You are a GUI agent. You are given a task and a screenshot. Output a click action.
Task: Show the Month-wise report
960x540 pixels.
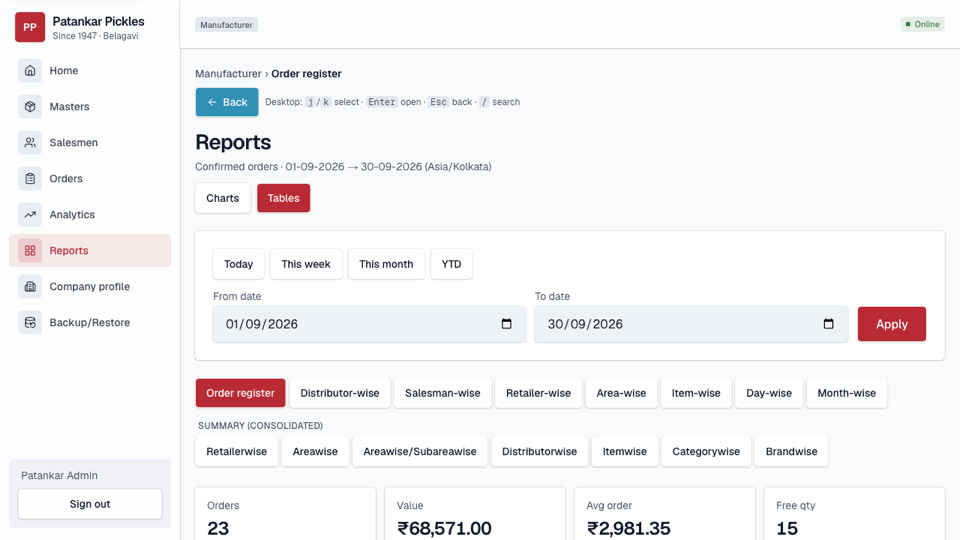pyautogui.click(x=847, y=393)
